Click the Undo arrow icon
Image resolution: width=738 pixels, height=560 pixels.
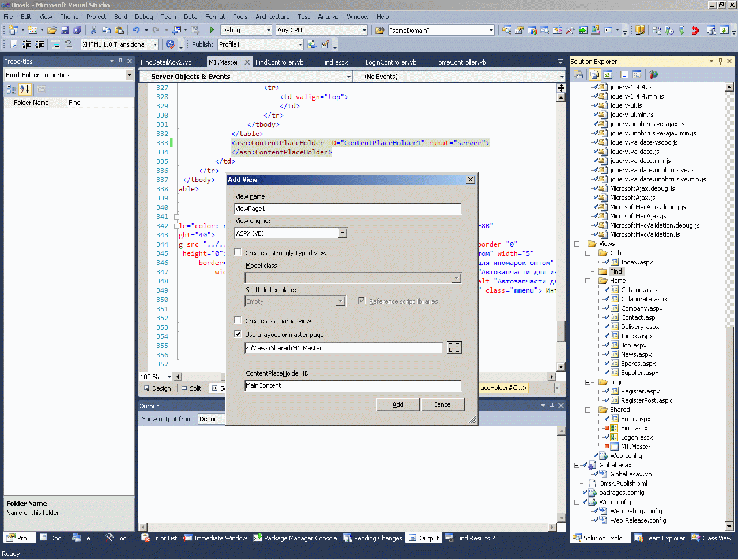coord(136,30)
